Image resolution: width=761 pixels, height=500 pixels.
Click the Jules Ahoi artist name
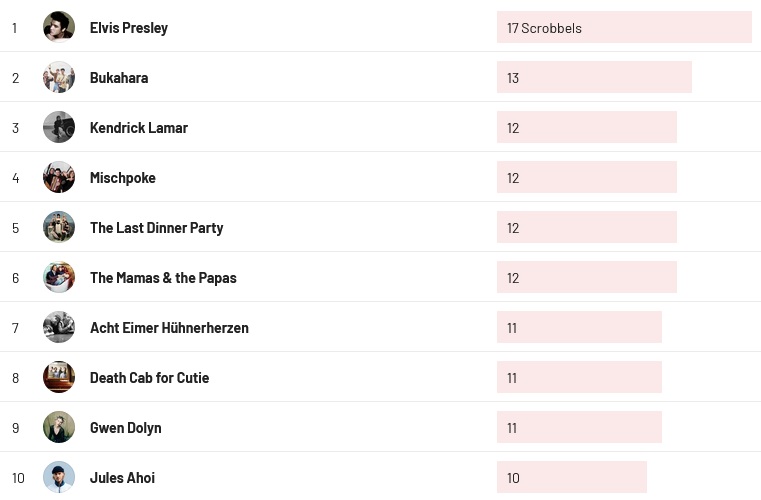coord(122,478)
